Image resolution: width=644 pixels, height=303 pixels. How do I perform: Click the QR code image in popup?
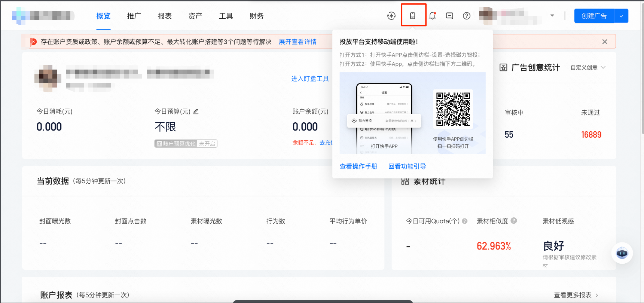click(x=453, y=109)
